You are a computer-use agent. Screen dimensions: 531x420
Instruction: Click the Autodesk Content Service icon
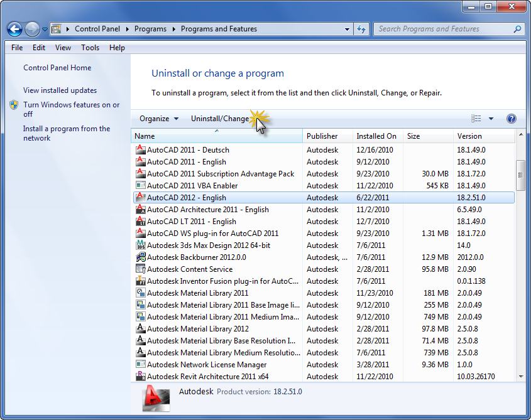point(141,269)
